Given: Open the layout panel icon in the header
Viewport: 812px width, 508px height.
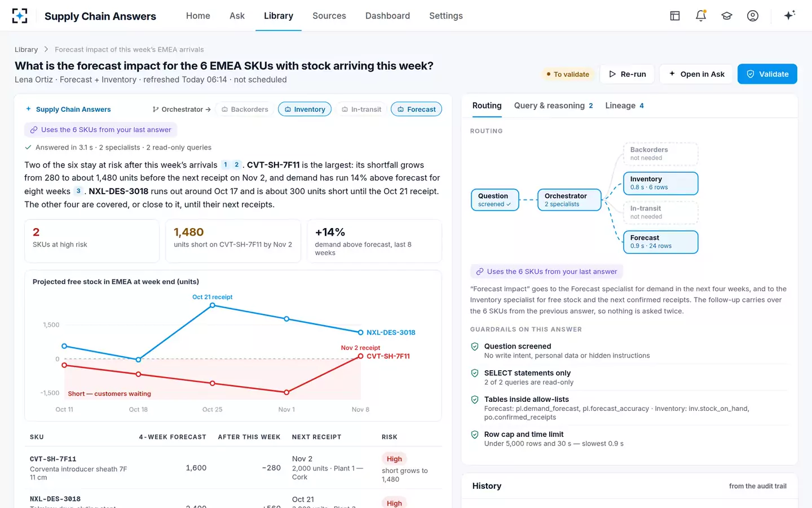Looking at the screenshot, I should [x=675, y=16].
